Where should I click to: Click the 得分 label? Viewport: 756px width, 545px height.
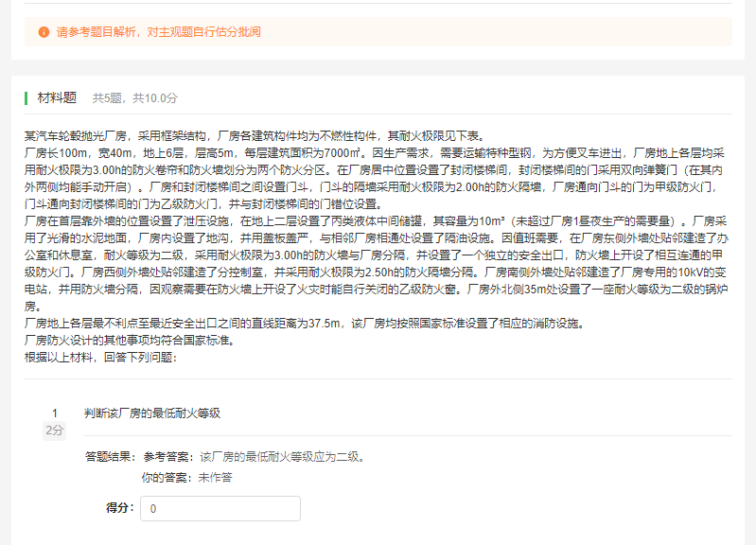tap(119, 508)
